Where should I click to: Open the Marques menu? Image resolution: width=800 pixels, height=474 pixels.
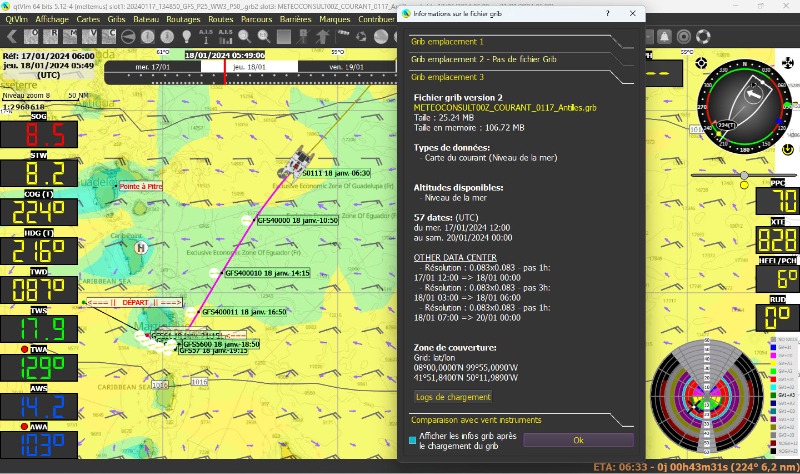pos(335,19)
